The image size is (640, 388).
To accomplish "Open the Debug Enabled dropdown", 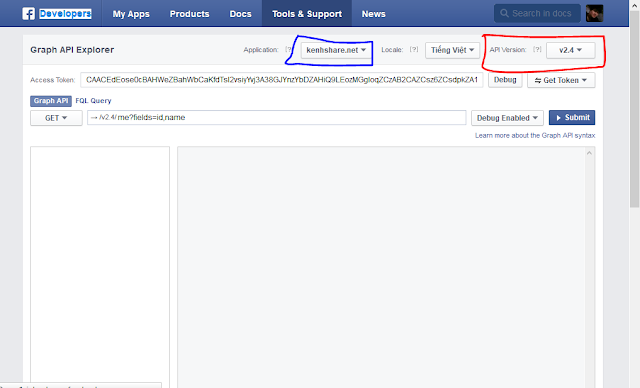I will click(507, 118).
